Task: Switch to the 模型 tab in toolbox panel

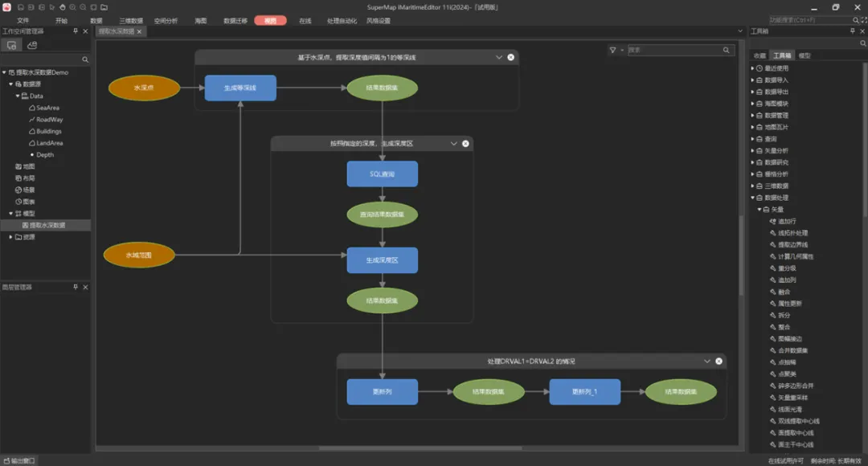Action: click(804, 55)
